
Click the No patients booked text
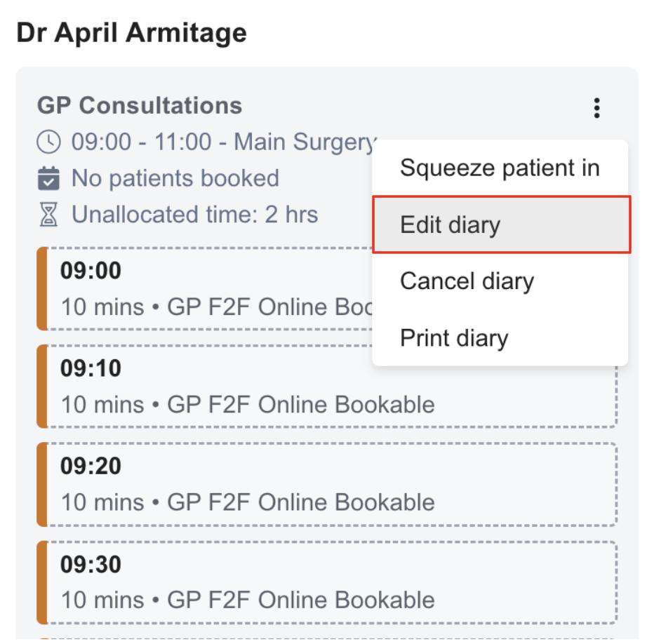point(175,178)
